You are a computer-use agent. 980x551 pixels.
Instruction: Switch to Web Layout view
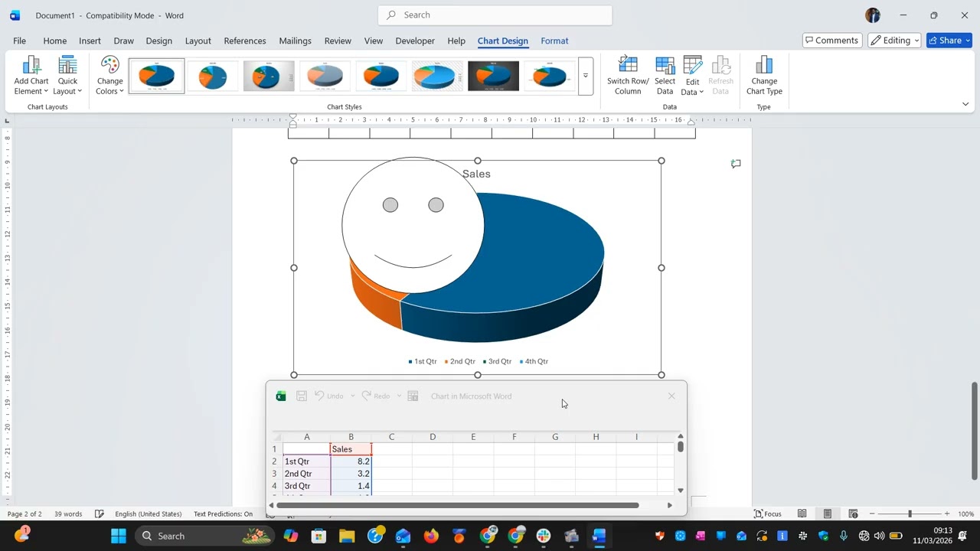tap(853, 514)
